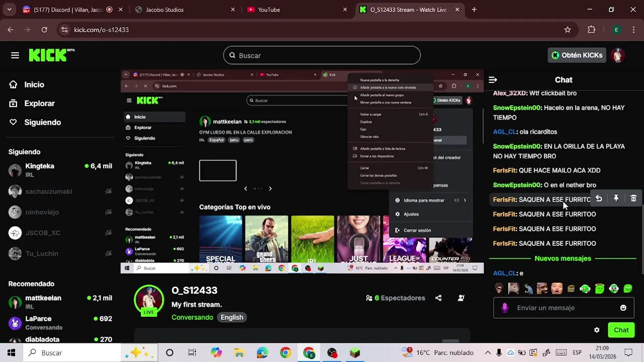
Task: Collapse the chat panel with the arrow icon
Action: [493, 80]
